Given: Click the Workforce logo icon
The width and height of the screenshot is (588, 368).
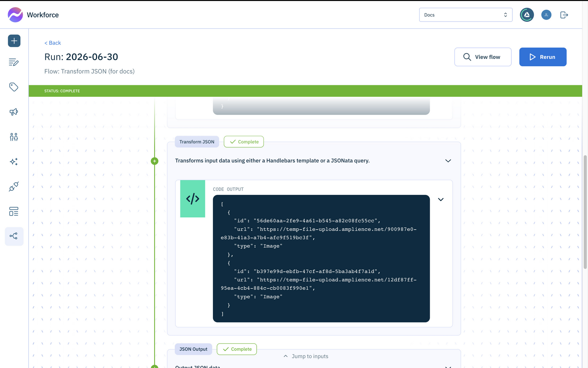Looking at the screenshot, I should [15, 15].
